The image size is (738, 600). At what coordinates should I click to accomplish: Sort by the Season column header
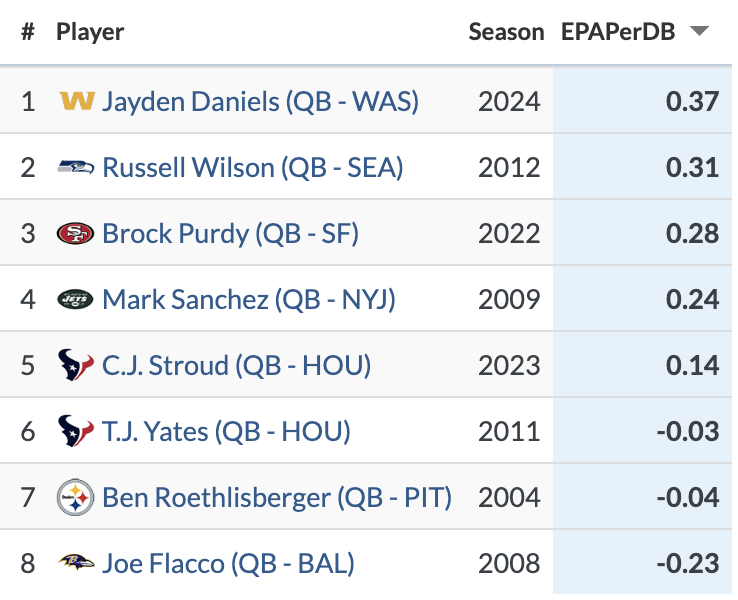coord(506,32)
